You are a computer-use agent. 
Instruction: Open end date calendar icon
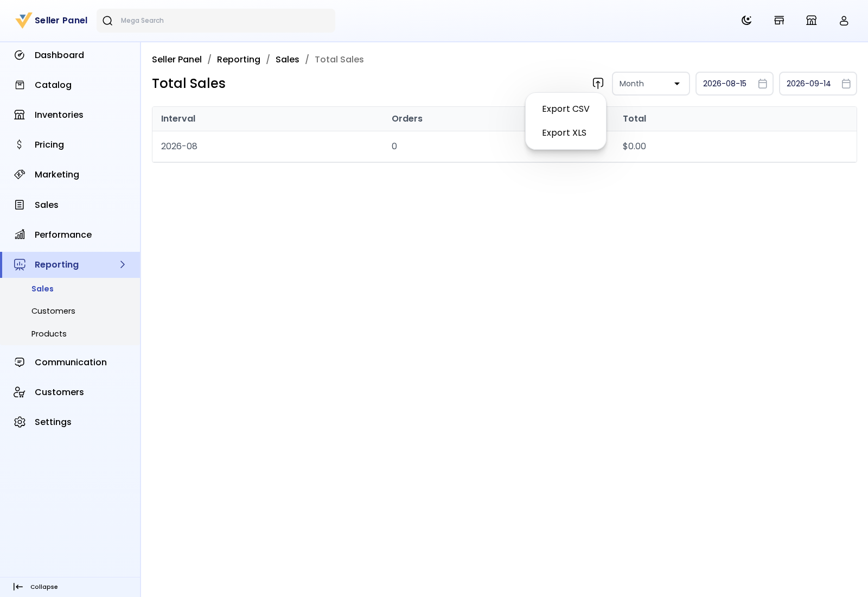(x=846, y=84)
